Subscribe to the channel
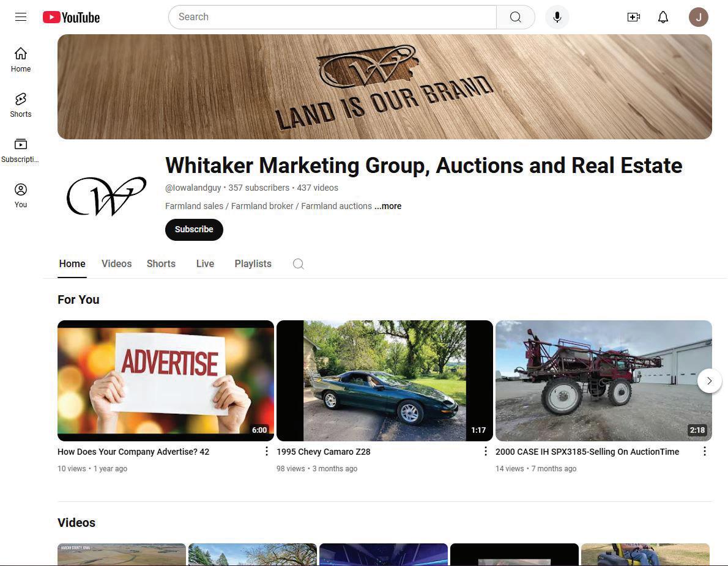Image resolution: width=728 pixels, height=566 pixels. (194, 230)
